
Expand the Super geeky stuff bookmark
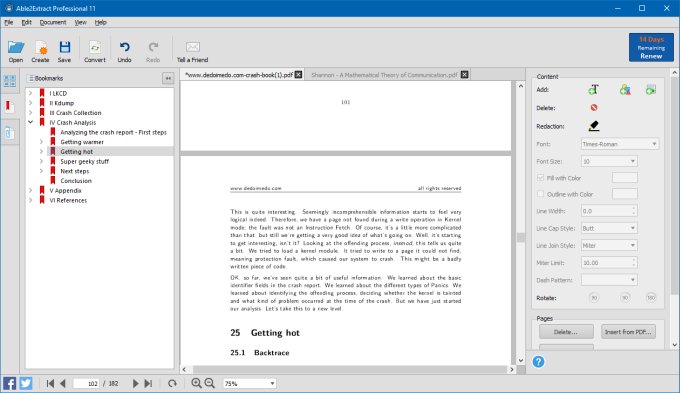tap(41, 161)
